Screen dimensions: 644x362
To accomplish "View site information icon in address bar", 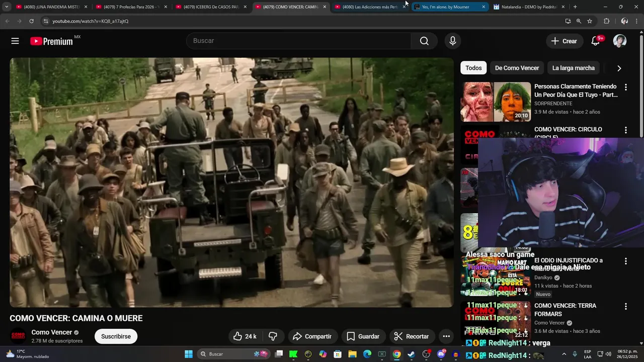I will pos(46,21).
